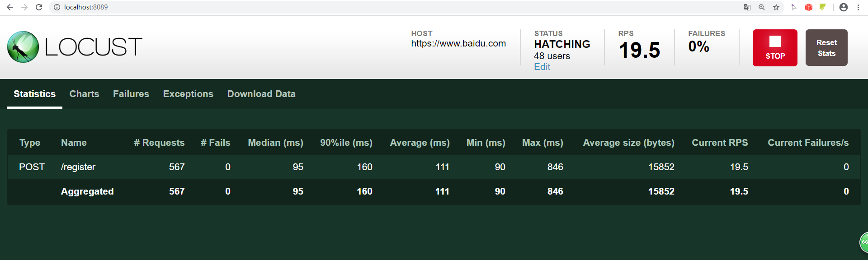Sort by the # Requests column header
868x260 pixels.
click(159, 143)
